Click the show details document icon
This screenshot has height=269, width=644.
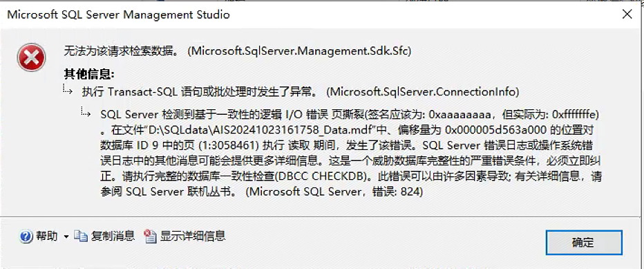click(x=151, y=236)
